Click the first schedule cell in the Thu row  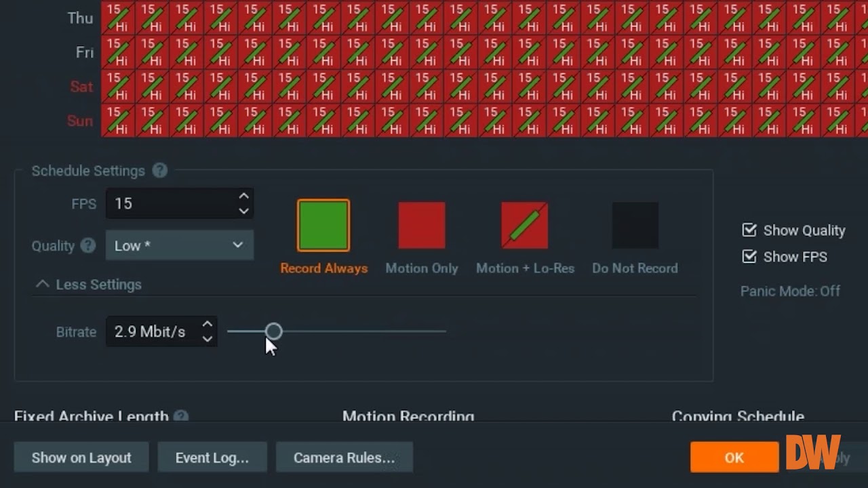tap(118, 18)
